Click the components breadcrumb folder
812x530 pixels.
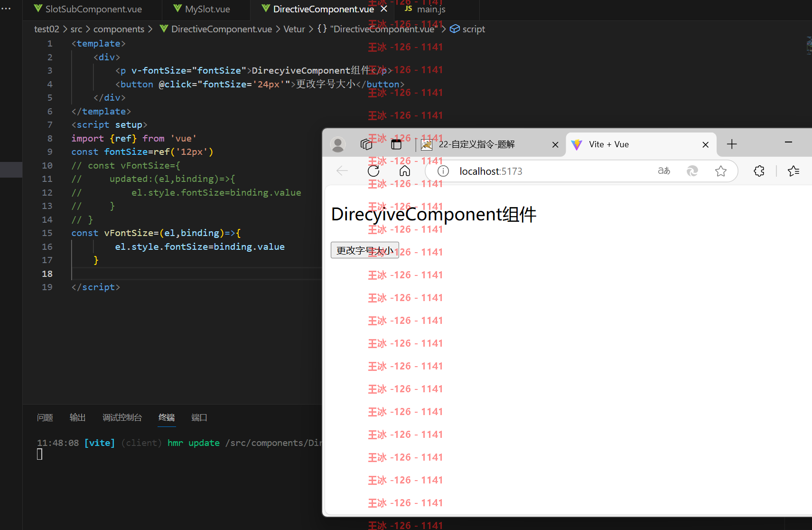(x=119, y=29)
